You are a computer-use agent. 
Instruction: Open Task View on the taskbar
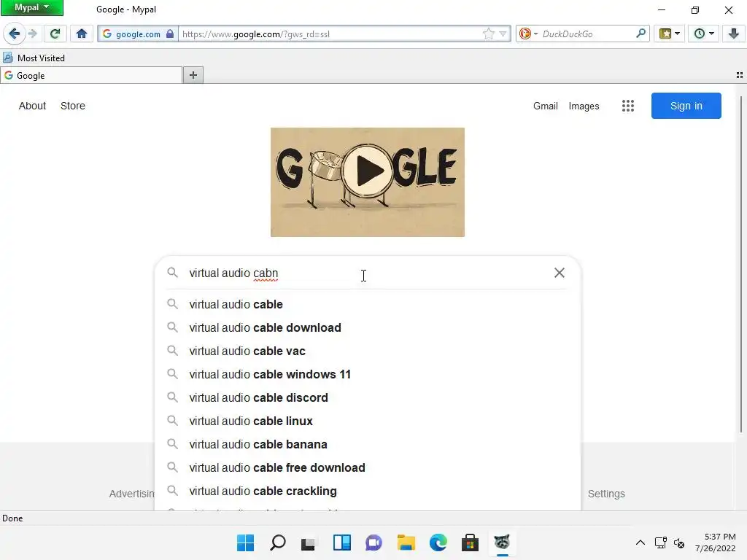point(309,542)
